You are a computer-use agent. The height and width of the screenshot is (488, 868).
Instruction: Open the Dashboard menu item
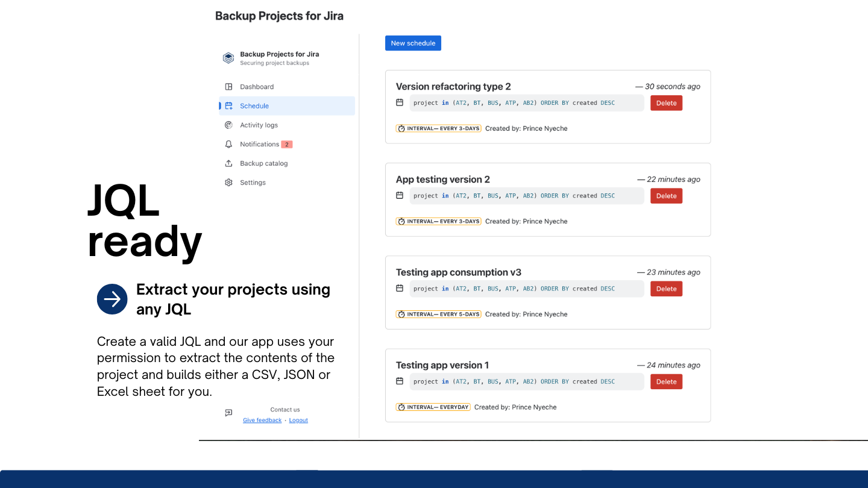pyautogui.click(x=287, y=87)
